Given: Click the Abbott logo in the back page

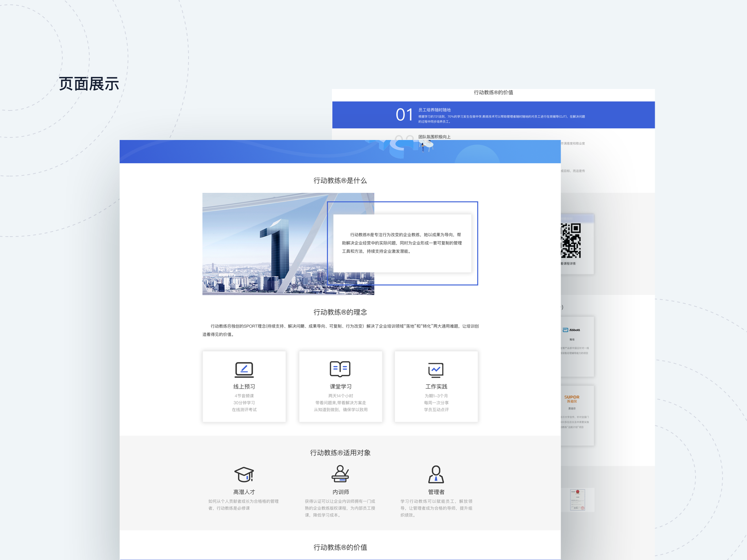Looking at the screenshot, I should coord(572,330).
